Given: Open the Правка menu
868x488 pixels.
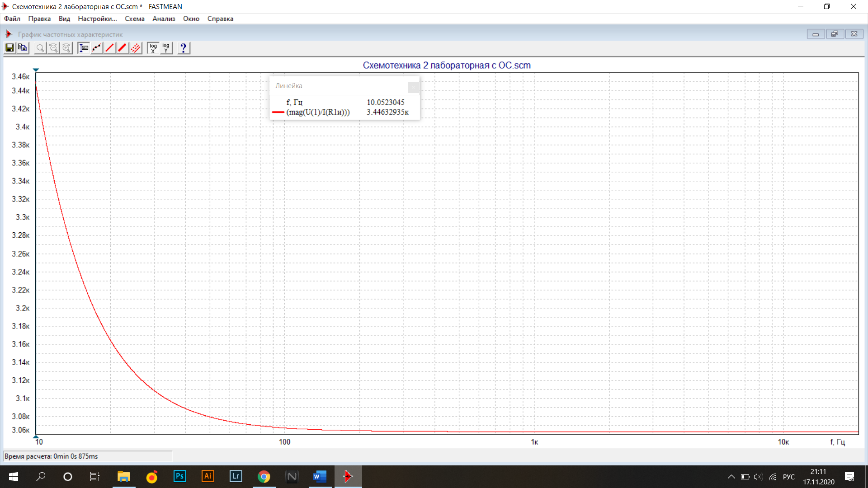Looking at the screenshot, I should click(x=39, y=19).
